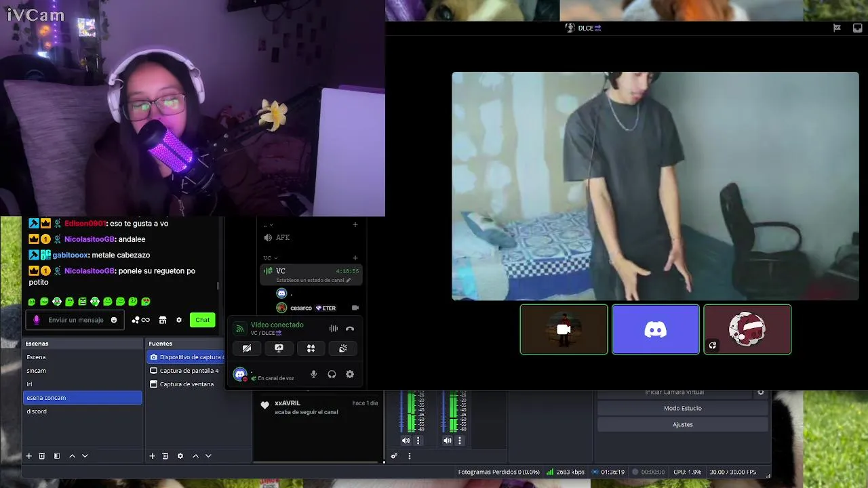The width and height of the screenshot is (868, 488).
Task: Select the Escena scene
Action: 83,357
